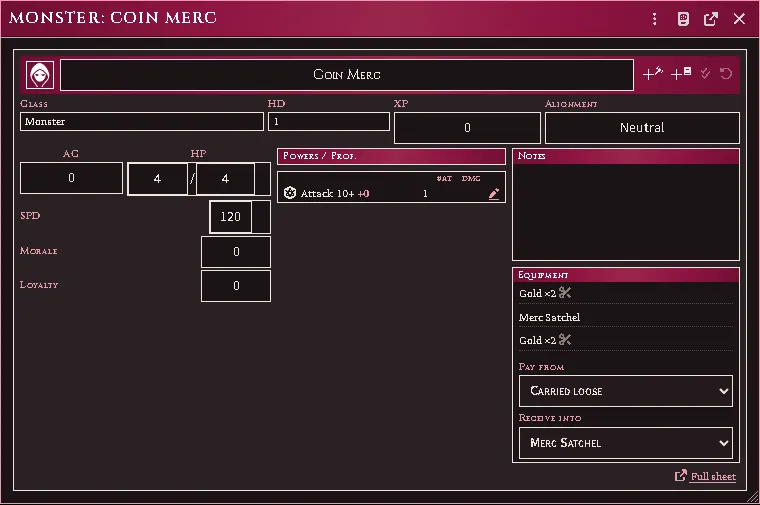Click the XP value field
The height and width of the screenshot is (505, 760).
(x=467, y=128)
